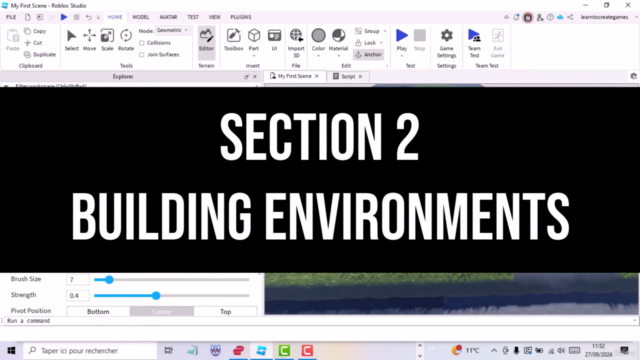Expand the Group dropdown arrow
This screenshot has width=640, height=360.
[385, 31]
